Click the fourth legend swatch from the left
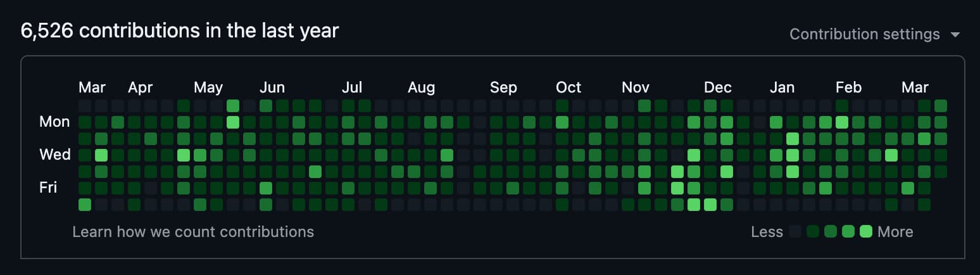Viewport: 980px width, 275px height. (x=848, y=232)
